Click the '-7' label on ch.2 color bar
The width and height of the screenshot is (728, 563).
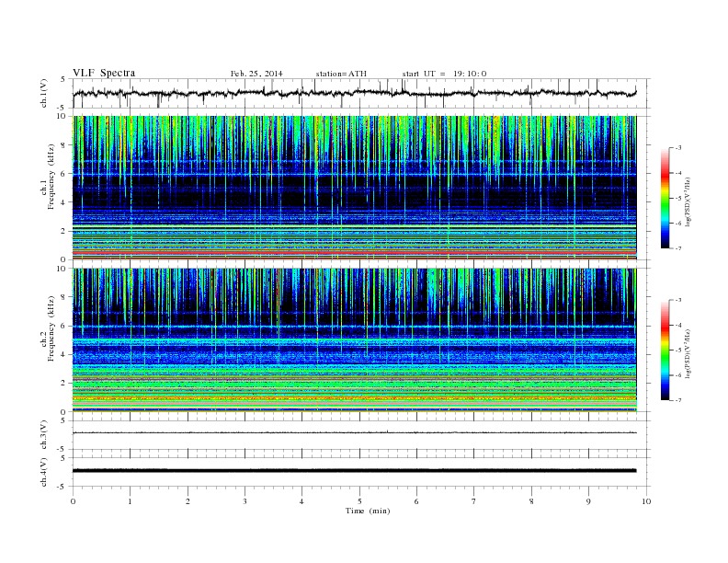click(x=677, y=400)
